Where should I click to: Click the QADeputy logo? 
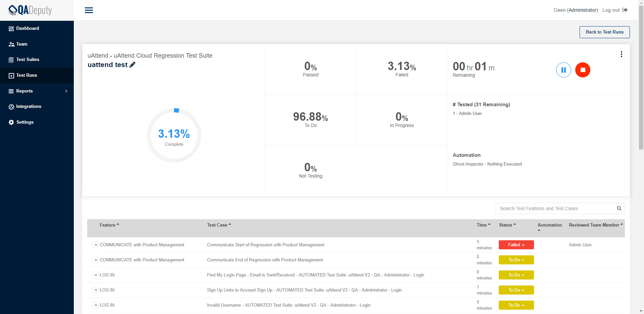[30, 10]
